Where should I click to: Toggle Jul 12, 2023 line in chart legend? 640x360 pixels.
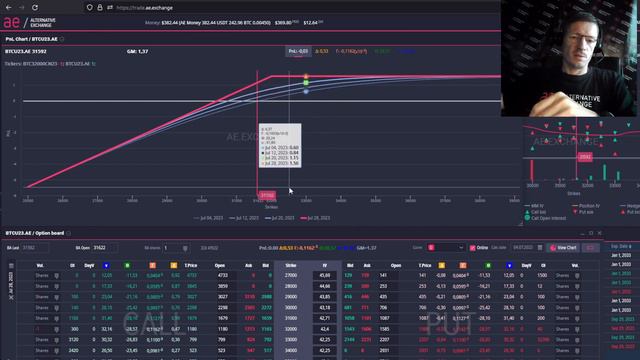pyautogui.click(x=244, y=218)
